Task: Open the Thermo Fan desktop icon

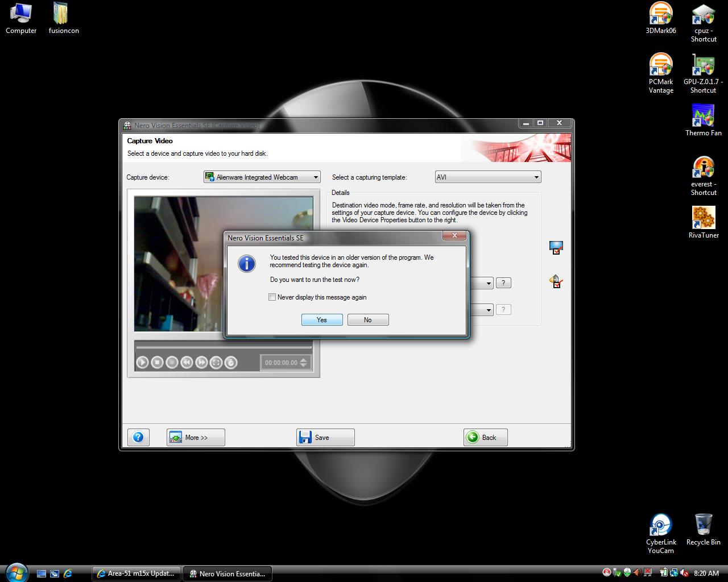Action: 704,120
